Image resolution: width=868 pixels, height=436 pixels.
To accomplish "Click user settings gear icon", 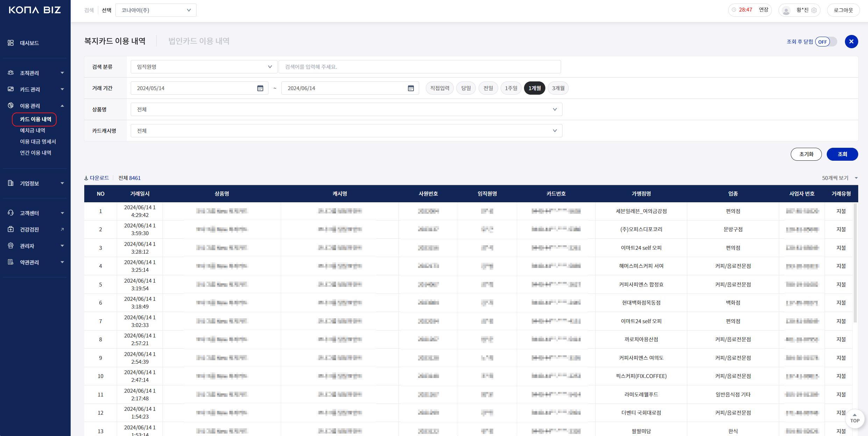I will [814, 10].
